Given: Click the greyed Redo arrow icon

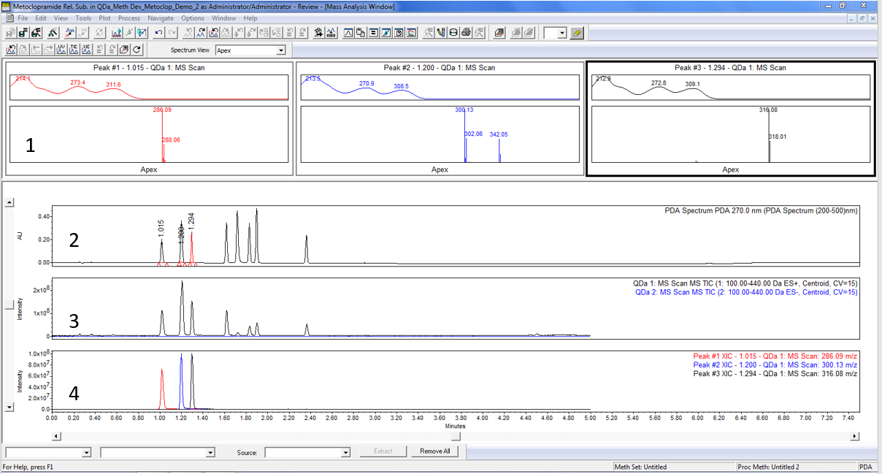Looking at the screenshot, I should [172, 33].
